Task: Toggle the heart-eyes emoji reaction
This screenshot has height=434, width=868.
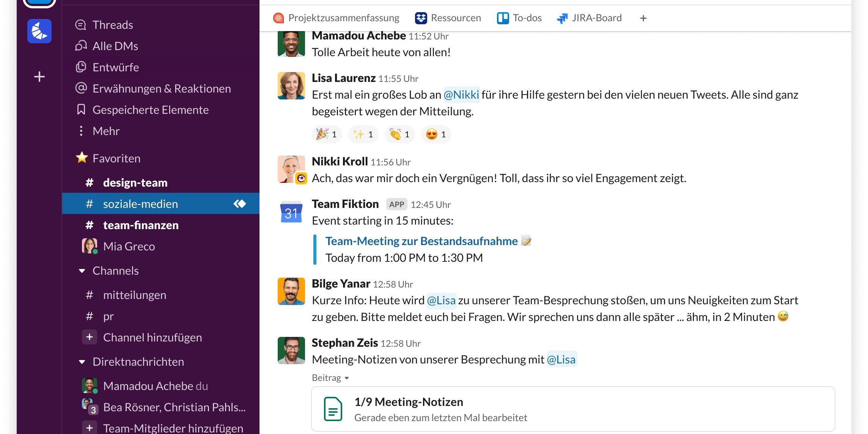Action: [436, 134]
